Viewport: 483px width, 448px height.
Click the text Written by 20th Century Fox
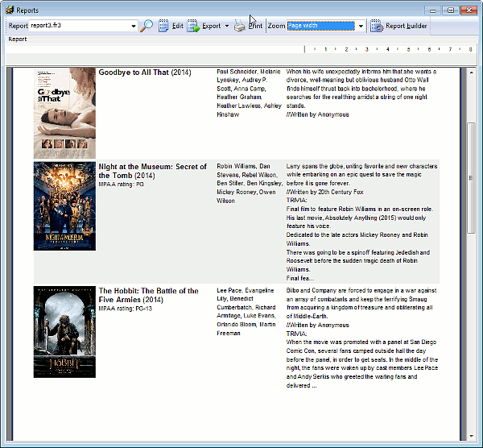point(324,192)
